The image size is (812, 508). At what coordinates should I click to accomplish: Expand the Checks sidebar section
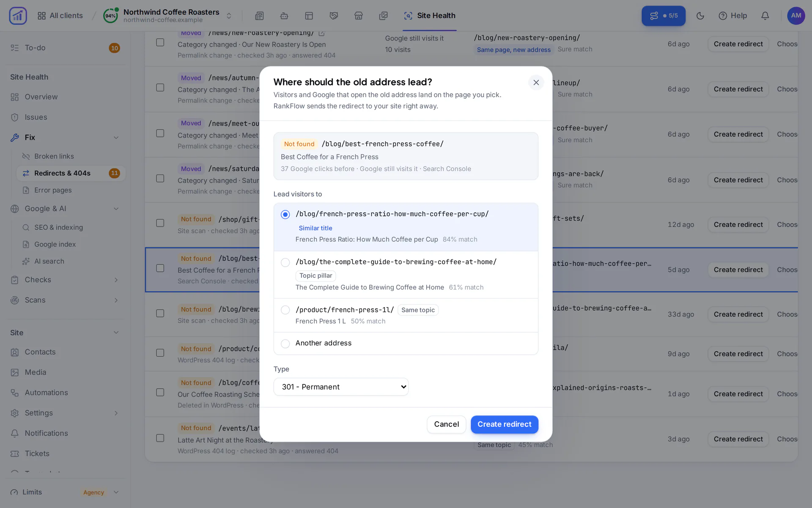point(116,280)
